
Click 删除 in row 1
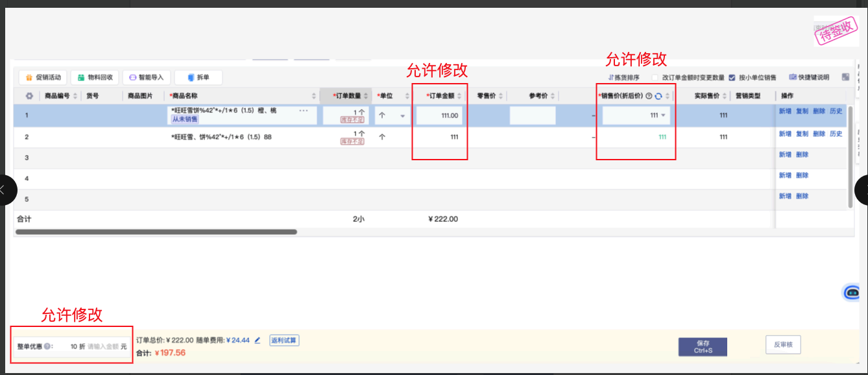point(819,112)
